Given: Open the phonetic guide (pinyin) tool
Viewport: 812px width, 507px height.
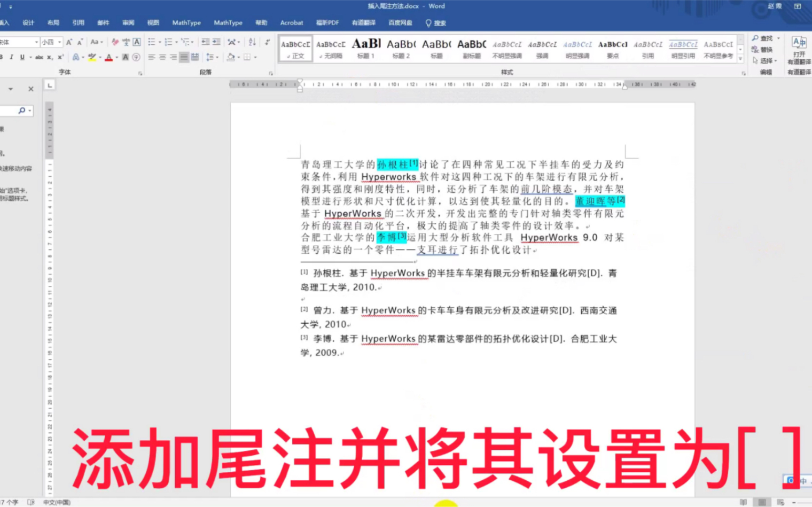Looking at the screenshot, I should click(126, 42).
